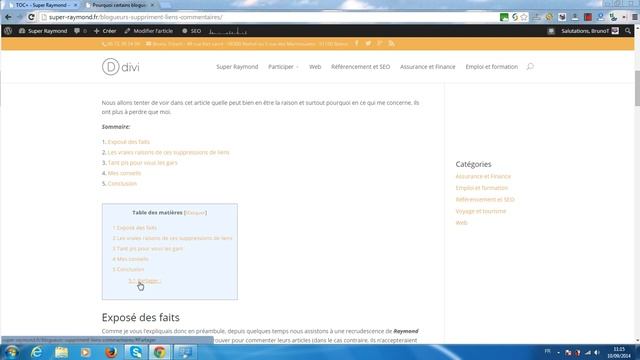Click '2 Les vraies raisons' in Table des matières

click(172, 238)
